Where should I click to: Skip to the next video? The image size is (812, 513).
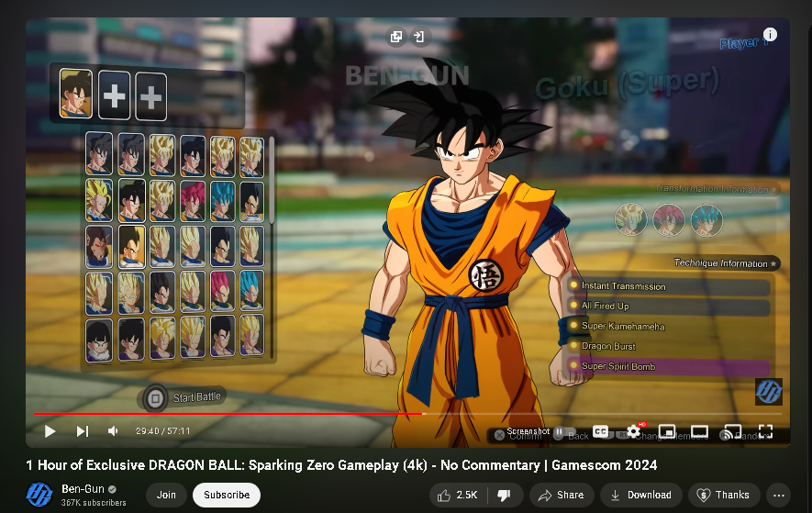point(83,431)
